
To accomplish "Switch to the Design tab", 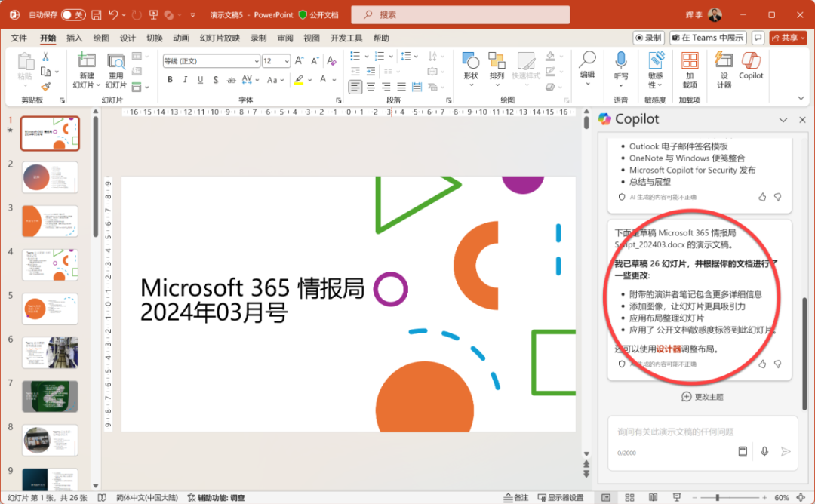I will pyautogui.click(x=128, y=38).
